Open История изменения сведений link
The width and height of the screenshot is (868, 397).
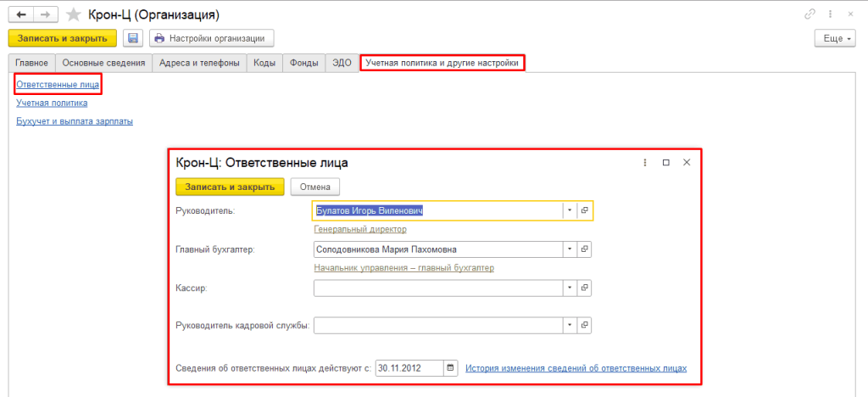coord(576,368)
